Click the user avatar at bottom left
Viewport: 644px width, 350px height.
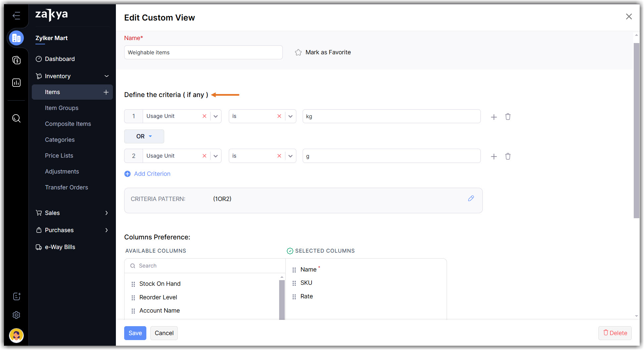[x=16, y=335]
